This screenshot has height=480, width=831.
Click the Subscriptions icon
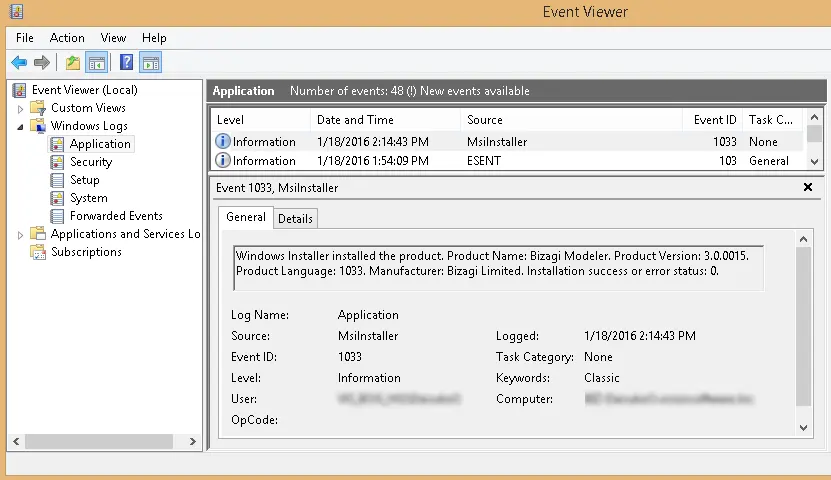(x=38, y=252)
